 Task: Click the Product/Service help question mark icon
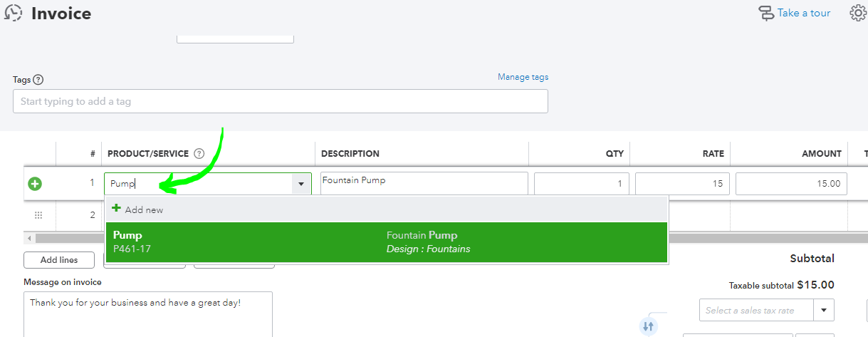coord(199,153)
